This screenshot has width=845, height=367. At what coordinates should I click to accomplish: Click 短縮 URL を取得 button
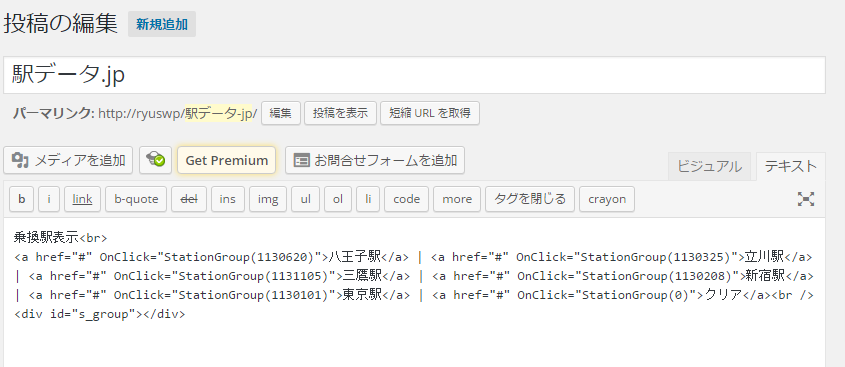(x=430, y=113)
